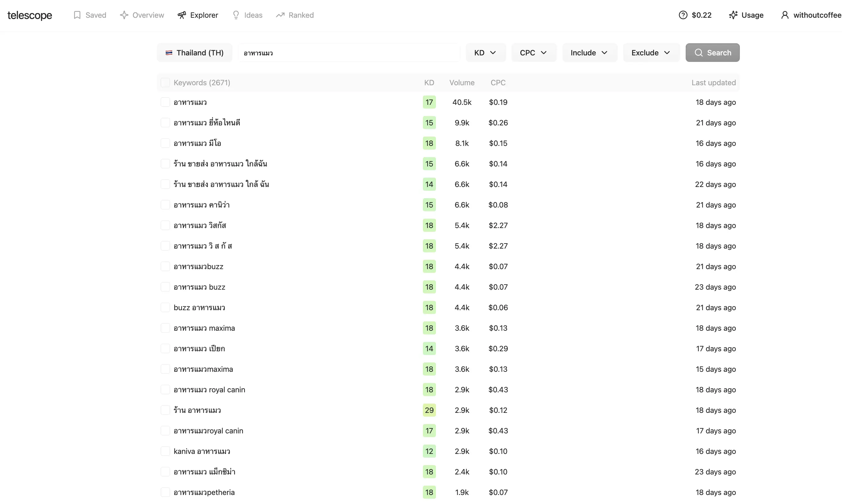Select checkbox for อาหารแมว with 40.5k volume
The width and height of the screenshot is (842, 504).
pyautogui.click(x=165, y=102)
